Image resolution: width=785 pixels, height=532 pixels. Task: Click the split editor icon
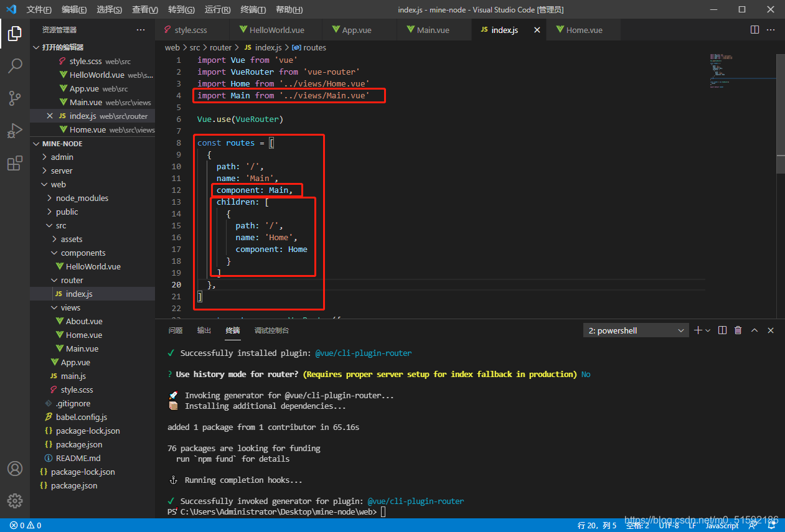tap(754, 30)
